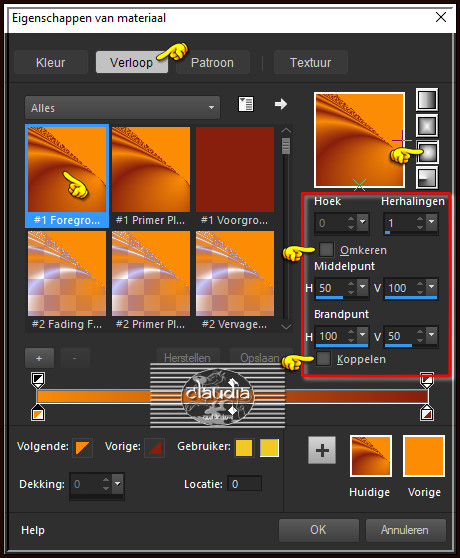
Task: Click the right arrow icon beside Alles
Action: point(281,104)
